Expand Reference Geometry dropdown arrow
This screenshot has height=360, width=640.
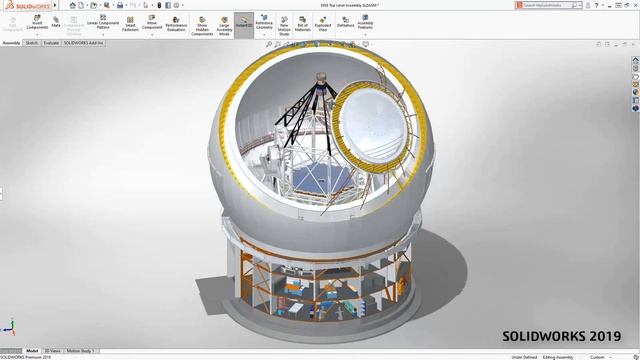pos(264,34)
